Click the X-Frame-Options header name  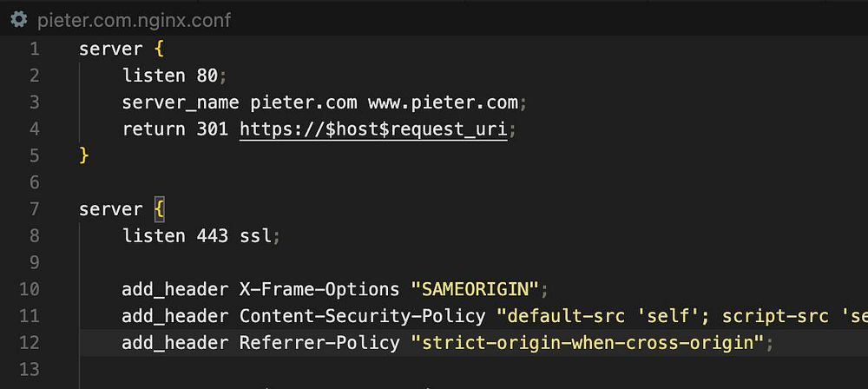(x=319, y=289)
